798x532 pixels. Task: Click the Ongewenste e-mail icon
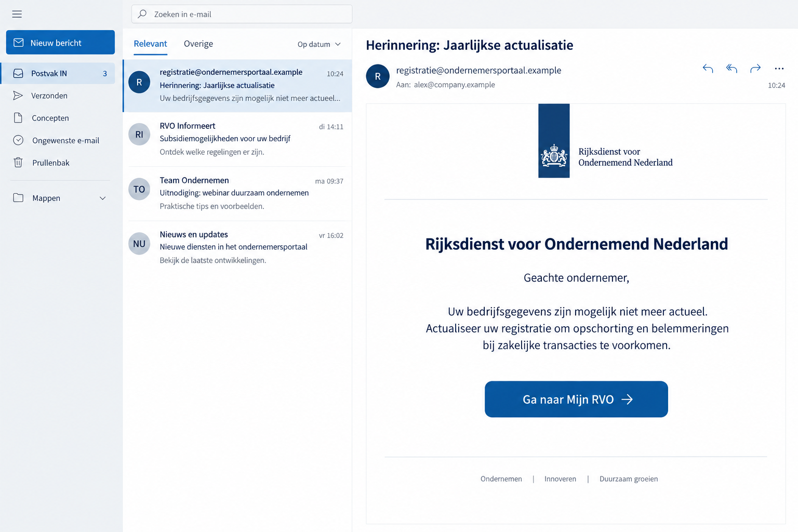tap(18, 140)
